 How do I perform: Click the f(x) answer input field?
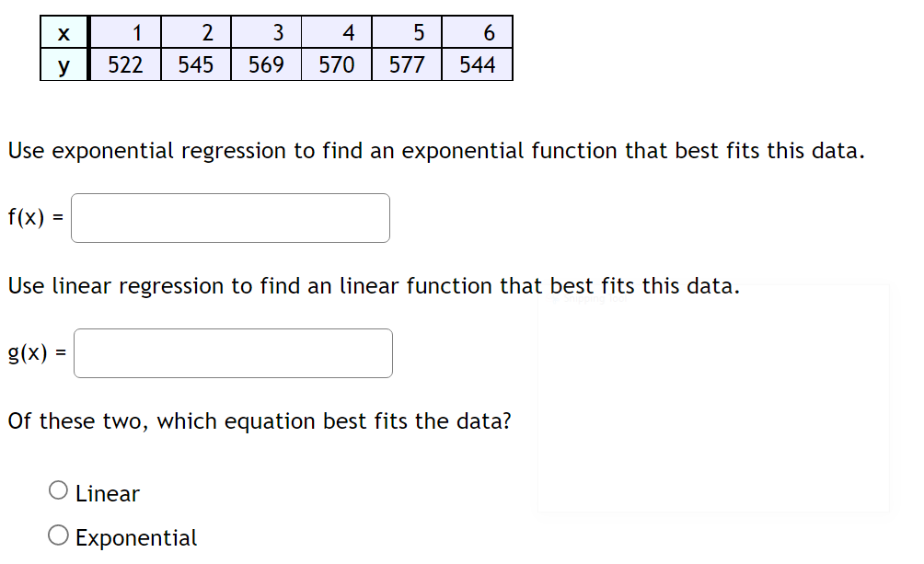(x=230, y=217)
